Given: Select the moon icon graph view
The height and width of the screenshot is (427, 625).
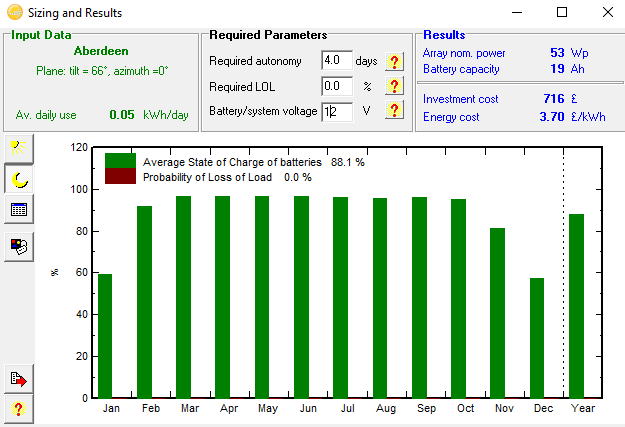Looking at the screenshot, I should (x=18, y=179).
